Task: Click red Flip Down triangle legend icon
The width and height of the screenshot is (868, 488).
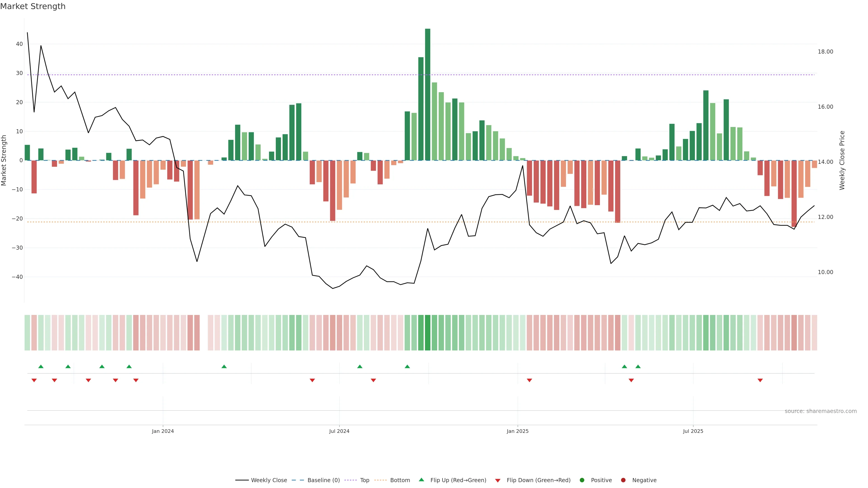Action: (x=498, y=481)
